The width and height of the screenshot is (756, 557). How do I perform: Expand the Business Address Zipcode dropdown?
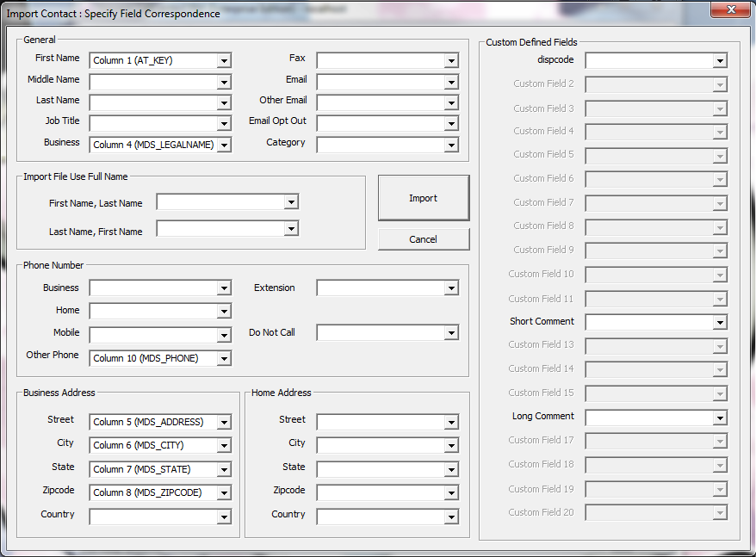coord(224,492)
